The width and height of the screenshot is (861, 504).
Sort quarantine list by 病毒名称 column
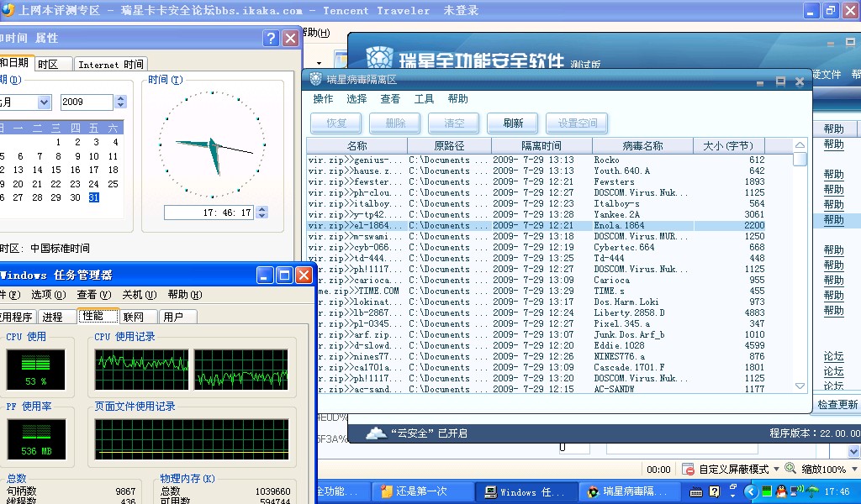(x=642, y=146)
